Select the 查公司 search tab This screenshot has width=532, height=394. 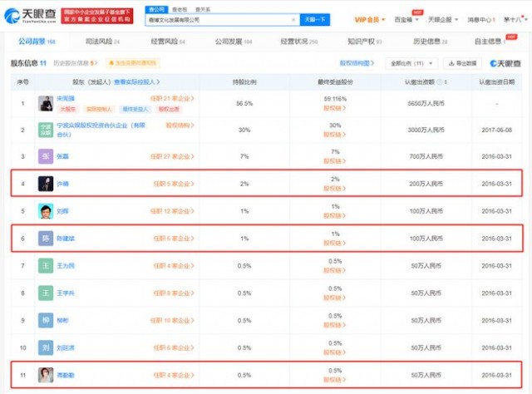click(x=156, y=9)
